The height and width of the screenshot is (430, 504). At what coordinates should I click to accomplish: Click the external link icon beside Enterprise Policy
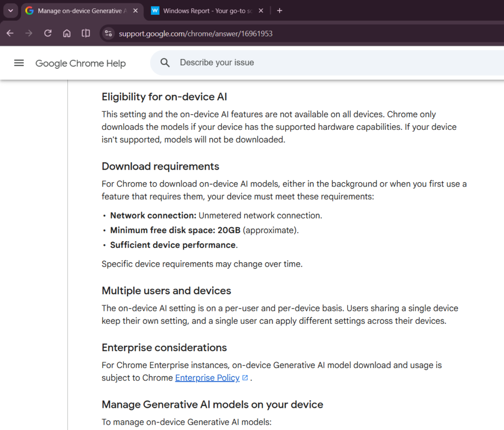(x=245, y=378)
